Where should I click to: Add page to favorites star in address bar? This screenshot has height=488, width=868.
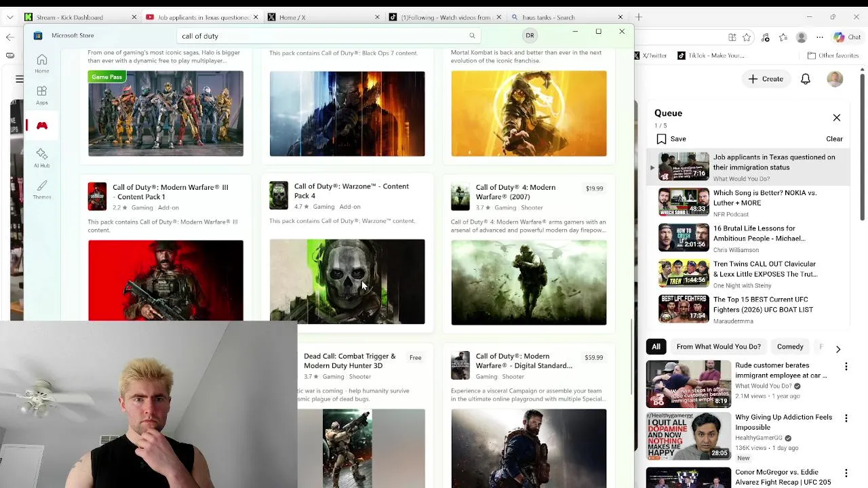747,37
